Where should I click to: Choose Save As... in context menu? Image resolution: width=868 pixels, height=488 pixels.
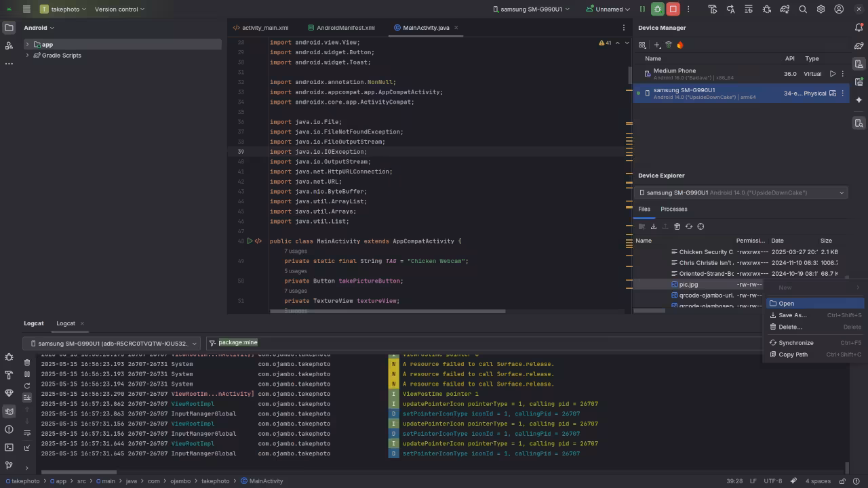815,315
